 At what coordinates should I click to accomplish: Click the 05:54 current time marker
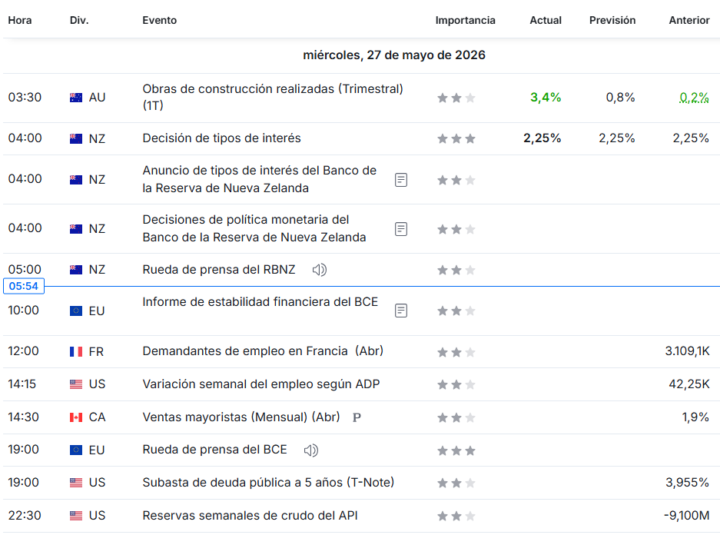click(24, 286)
